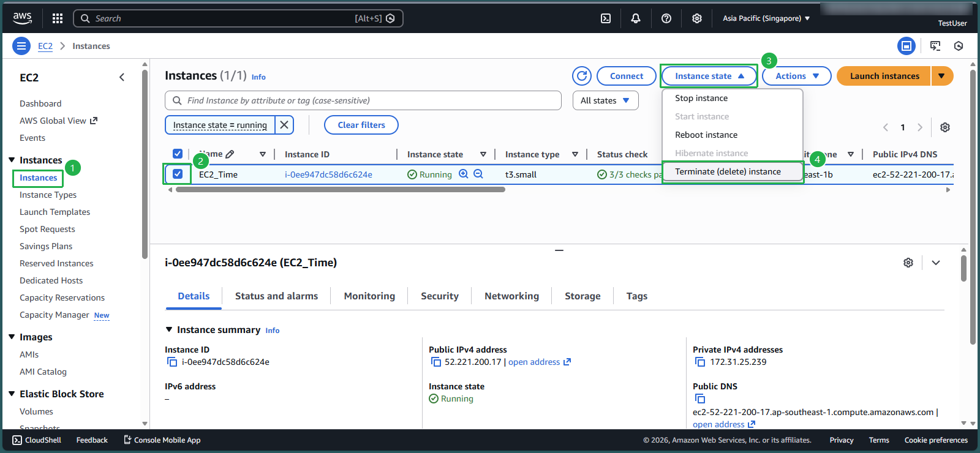This screenshot has height=453, width=980.
Task: Switch to Monitoring tab
Action: [369, 296]
